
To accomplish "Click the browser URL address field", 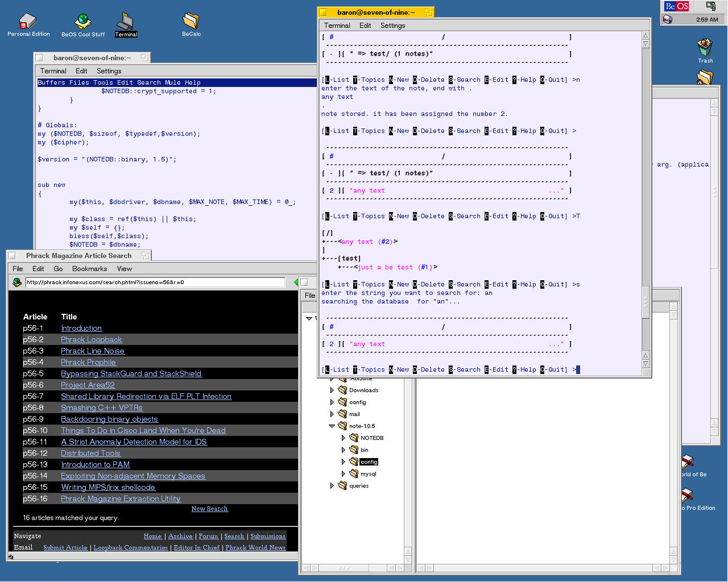I will (x=155, y=282).
